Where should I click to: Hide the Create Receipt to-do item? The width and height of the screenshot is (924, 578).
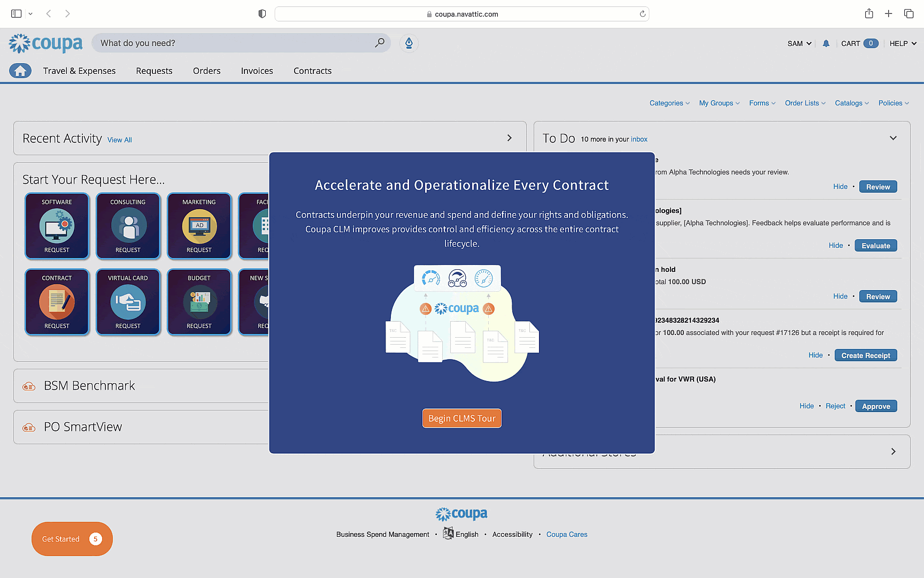click(x=815, y=355)
